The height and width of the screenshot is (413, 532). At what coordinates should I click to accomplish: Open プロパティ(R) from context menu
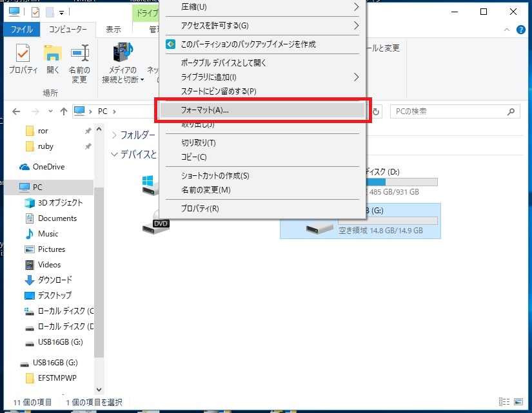[x=262, y=209]
